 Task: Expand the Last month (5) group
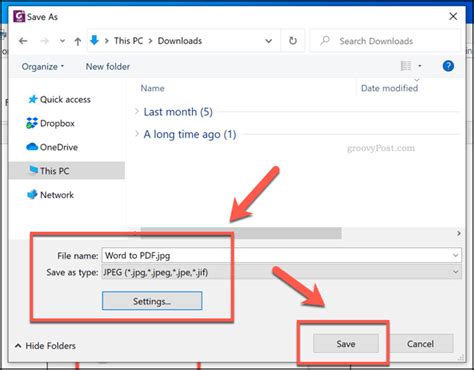(x=137, y=111)
